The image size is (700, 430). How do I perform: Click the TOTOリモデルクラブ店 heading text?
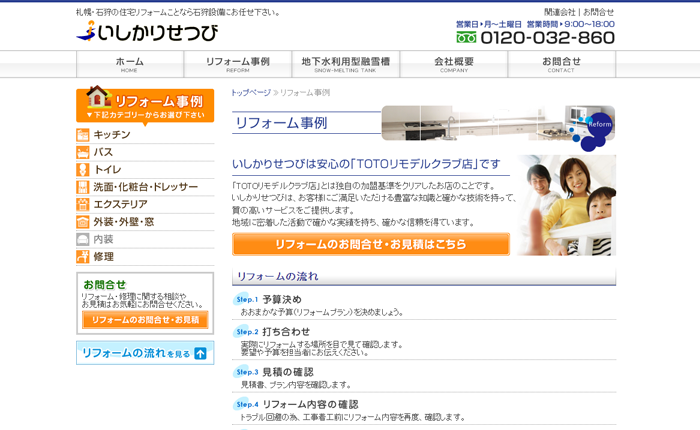click(366, 164)
